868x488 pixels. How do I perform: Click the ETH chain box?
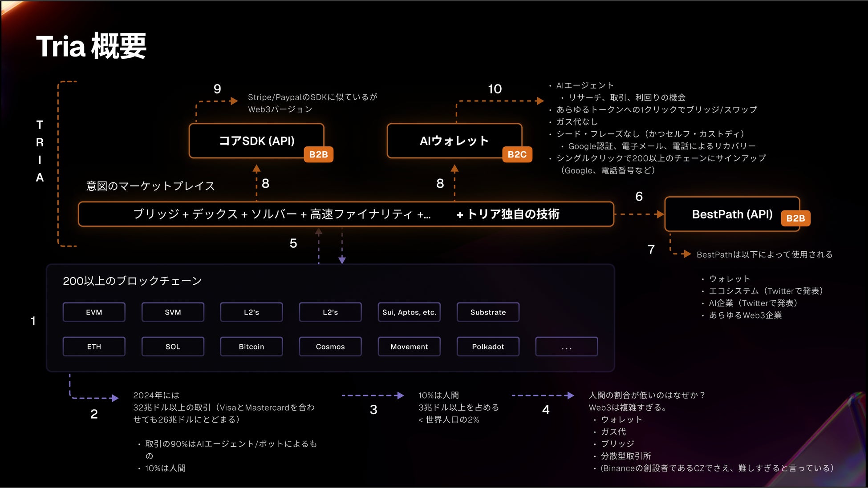tap(94, 347)
